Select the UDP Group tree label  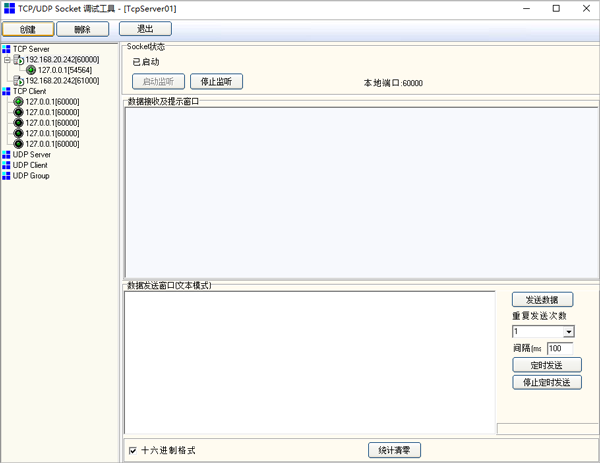pyautogui.click(x=31, y=176)
